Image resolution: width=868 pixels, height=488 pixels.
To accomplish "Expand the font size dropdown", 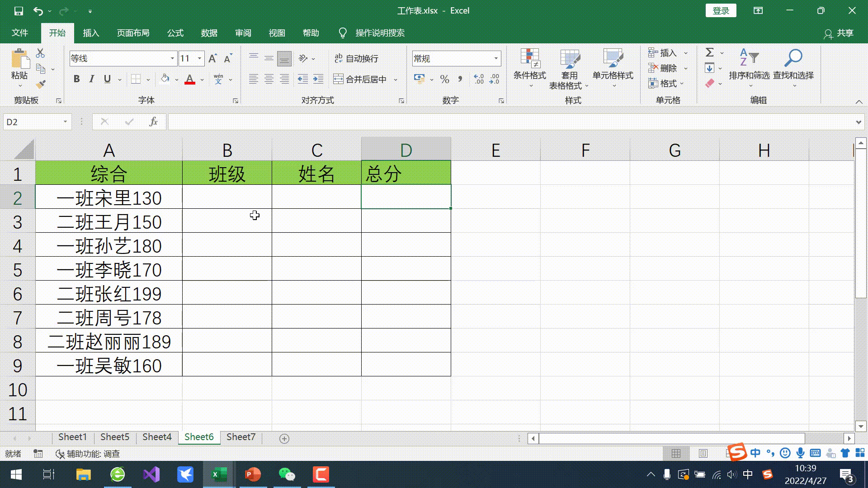I will (x=200, y=58).
